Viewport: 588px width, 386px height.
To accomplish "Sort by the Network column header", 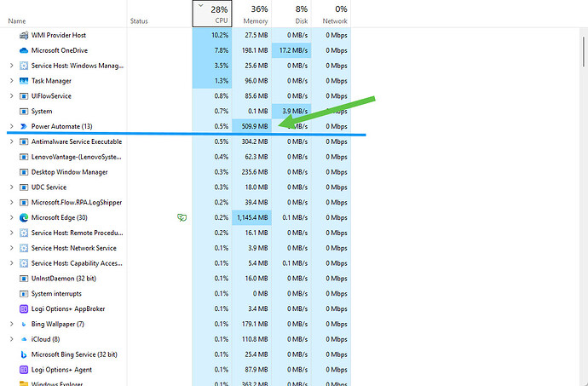I will click(x=331, y=14).
